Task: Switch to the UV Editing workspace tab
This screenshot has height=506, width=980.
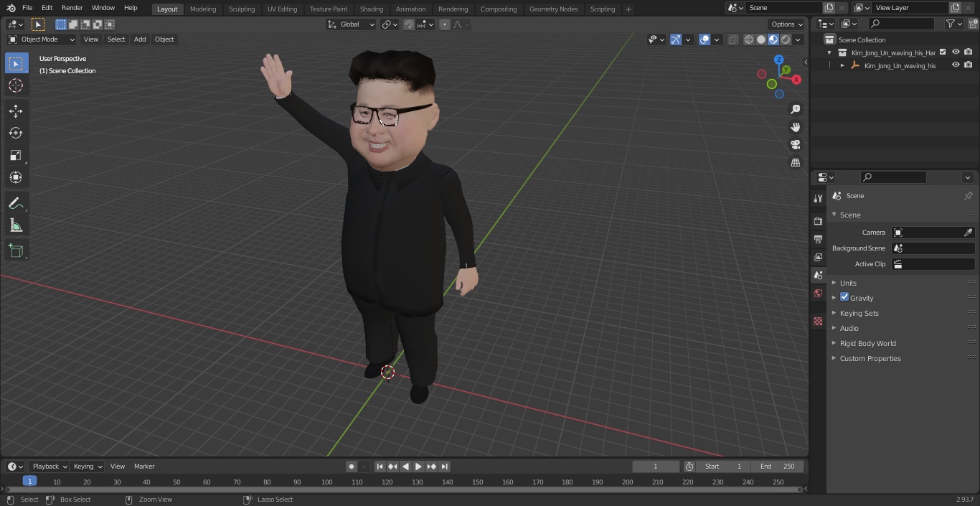Action: coord(282,9)
